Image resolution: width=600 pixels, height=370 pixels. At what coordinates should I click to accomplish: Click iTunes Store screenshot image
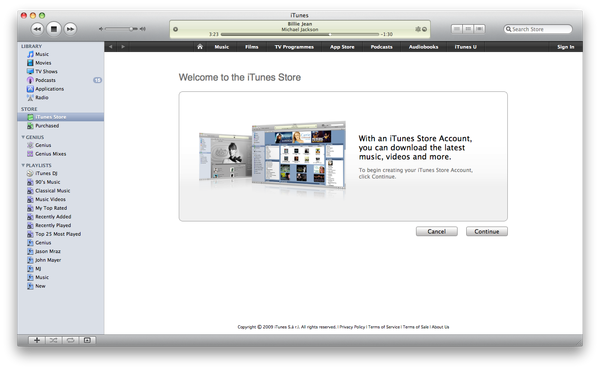(x=272, y=156)
